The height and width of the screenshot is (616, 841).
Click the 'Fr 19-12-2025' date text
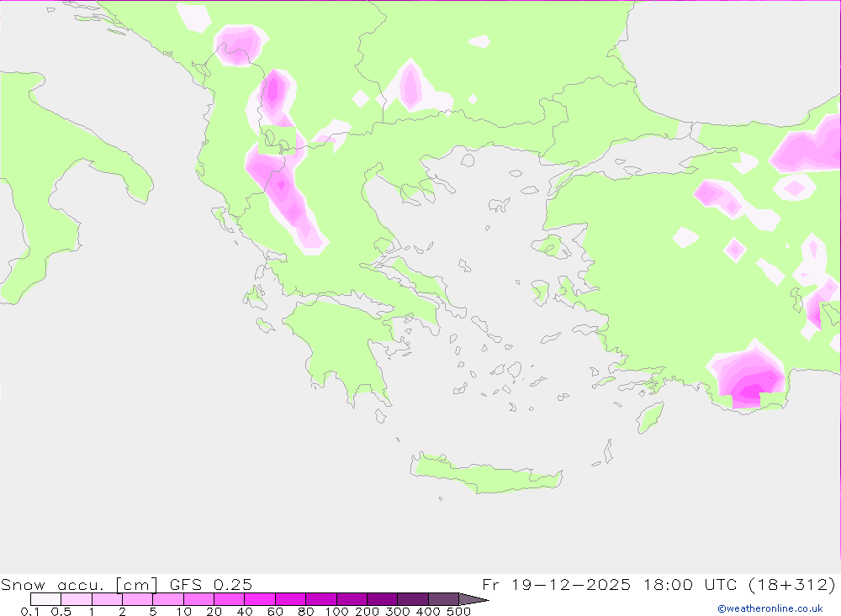(x=556, y=584)
